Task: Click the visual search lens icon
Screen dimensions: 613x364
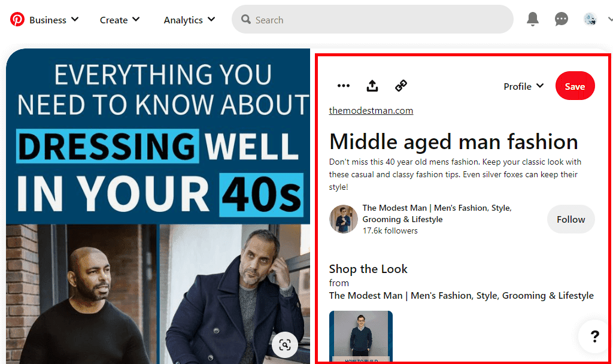Action: tap(285, 345)
